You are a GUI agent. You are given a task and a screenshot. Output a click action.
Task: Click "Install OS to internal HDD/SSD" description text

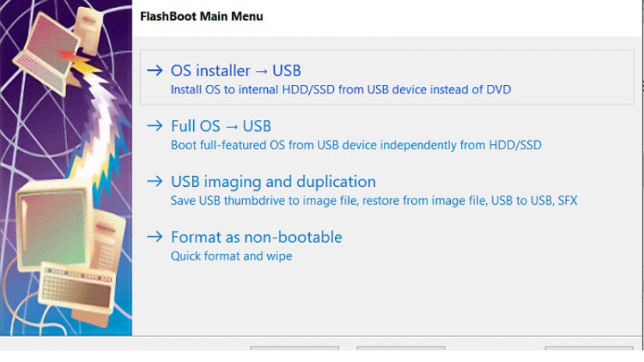tap(340, 90)
